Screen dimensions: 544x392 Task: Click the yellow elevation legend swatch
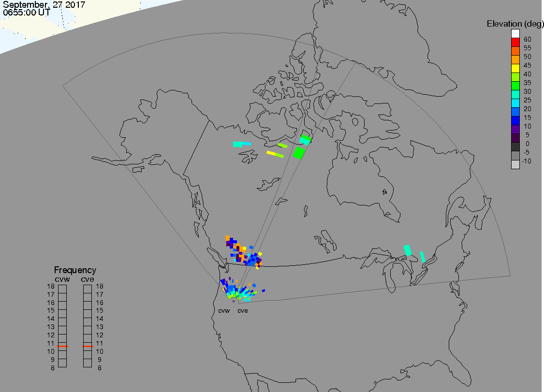pos(515,68)
